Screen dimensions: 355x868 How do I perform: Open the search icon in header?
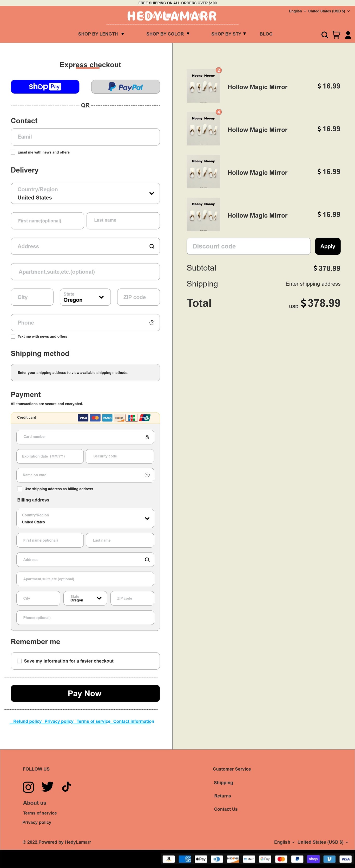324,35
